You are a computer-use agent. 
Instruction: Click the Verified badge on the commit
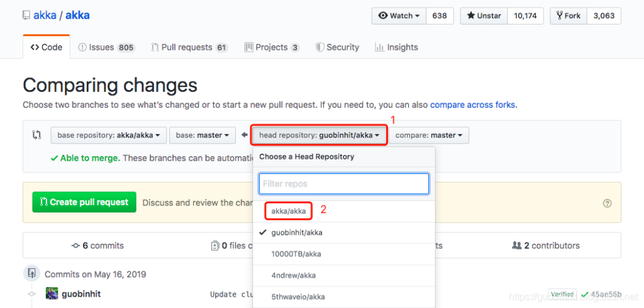[x=562, y=294]
